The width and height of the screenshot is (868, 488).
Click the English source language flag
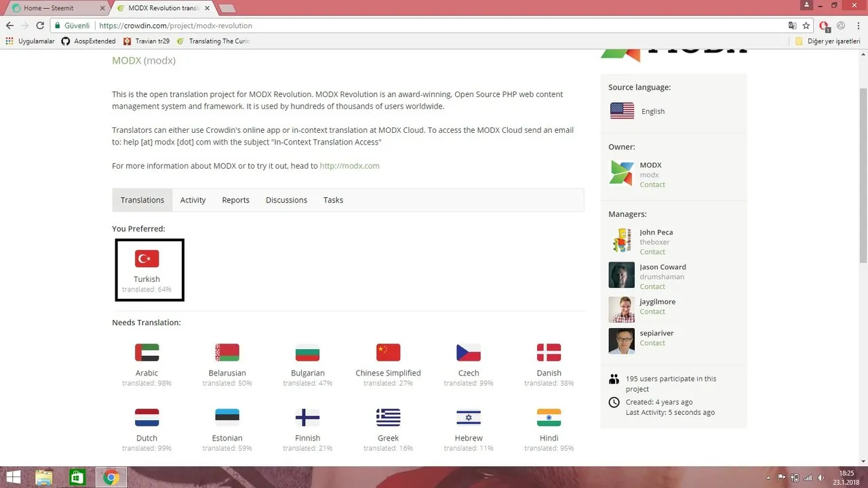[622, 110]
